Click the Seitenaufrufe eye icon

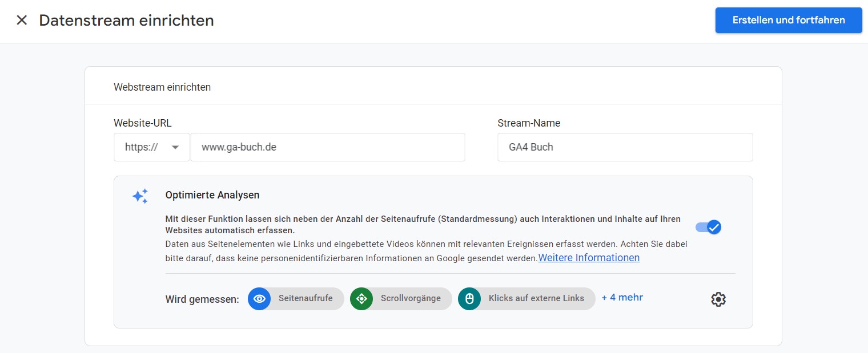point(259,298)
